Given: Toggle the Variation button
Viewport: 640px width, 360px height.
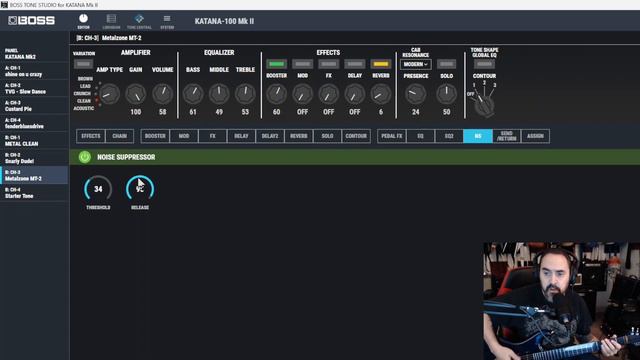Looking at the screenshot, I should tap(83, 64).
